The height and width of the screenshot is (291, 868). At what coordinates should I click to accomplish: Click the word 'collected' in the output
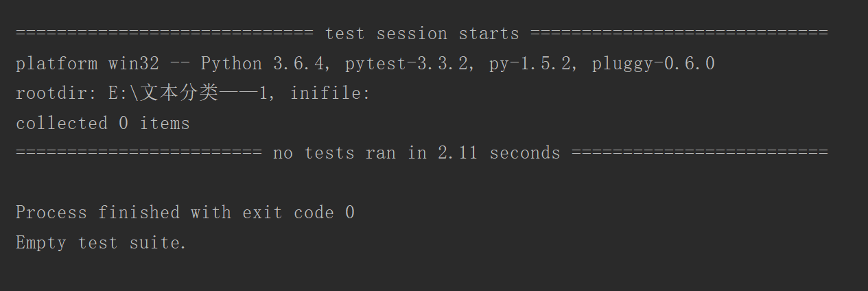(x=62, y=124)
